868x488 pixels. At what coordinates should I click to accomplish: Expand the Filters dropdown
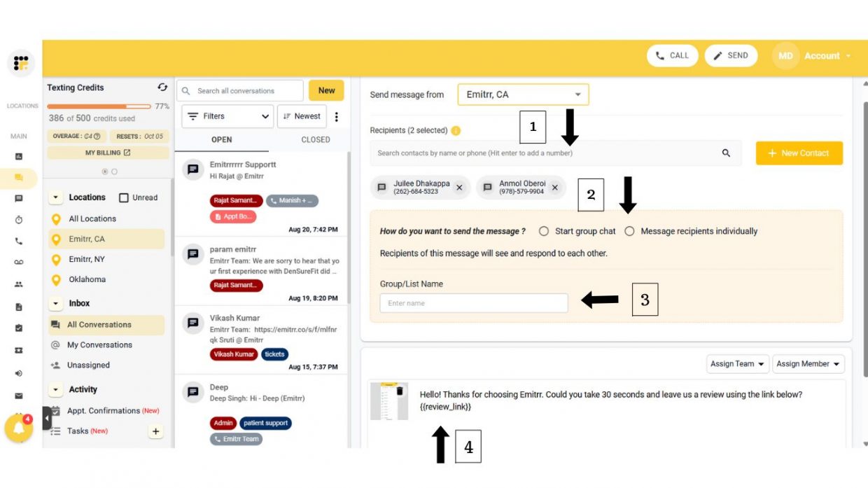227,116
